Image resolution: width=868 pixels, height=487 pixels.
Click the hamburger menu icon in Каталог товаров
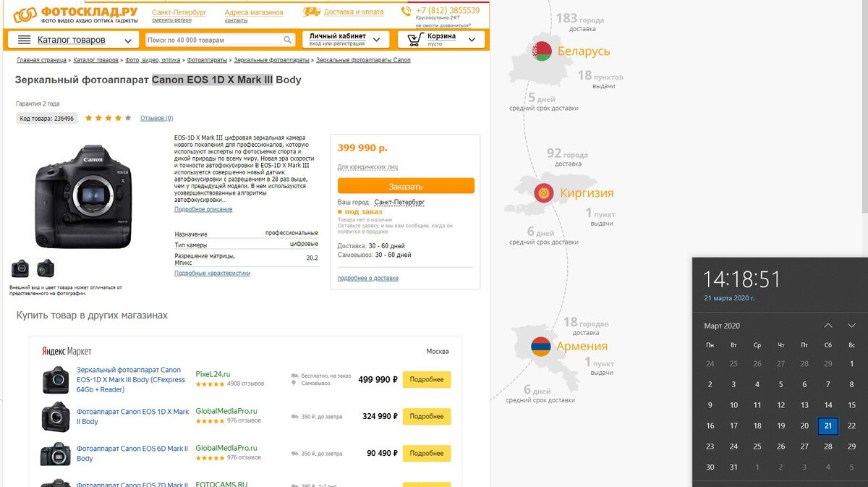click(x=25, y=40)
